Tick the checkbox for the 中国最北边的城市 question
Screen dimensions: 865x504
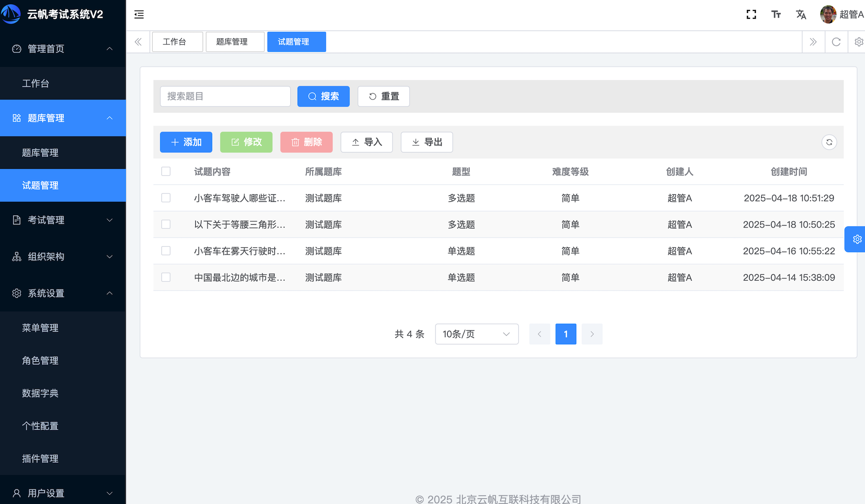pos(166,277)
